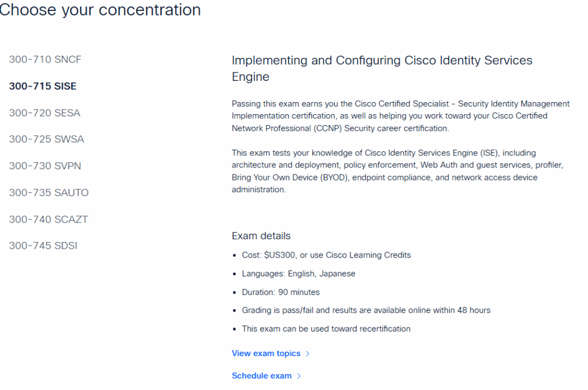Select the 300-715 SISE concentration
The width and height of the screenshot is (588, 390).
point(42,87)
